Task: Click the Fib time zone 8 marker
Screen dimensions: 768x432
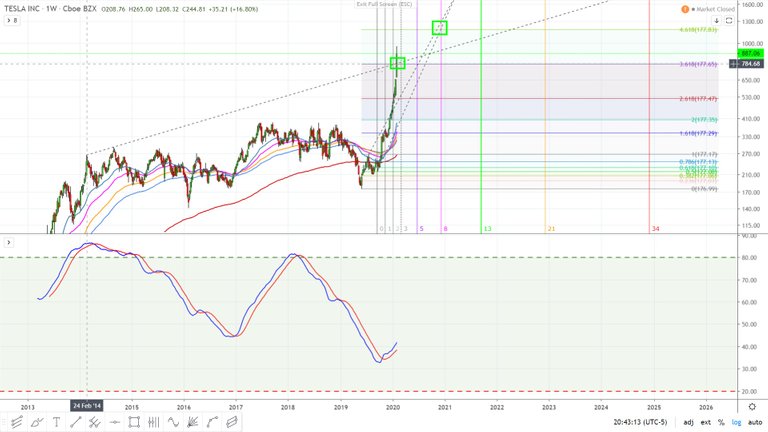Action: 445,229
